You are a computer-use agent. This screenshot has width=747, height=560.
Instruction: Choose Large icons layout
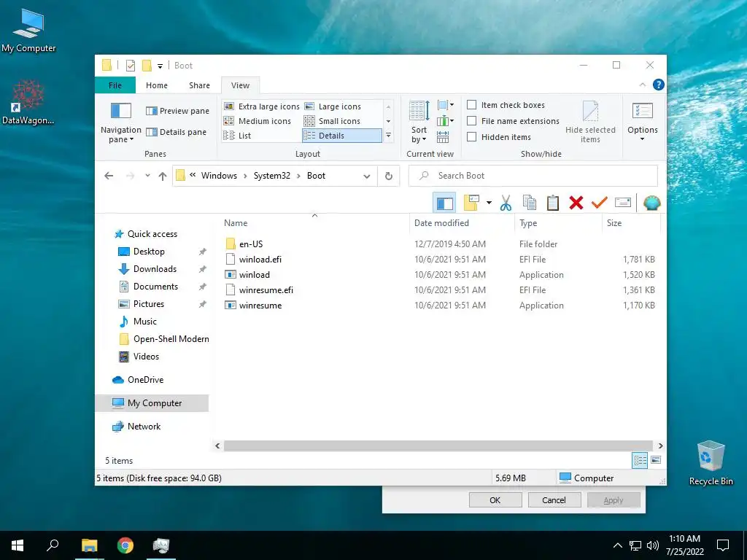pyautogui.click(x=333, y=106)
